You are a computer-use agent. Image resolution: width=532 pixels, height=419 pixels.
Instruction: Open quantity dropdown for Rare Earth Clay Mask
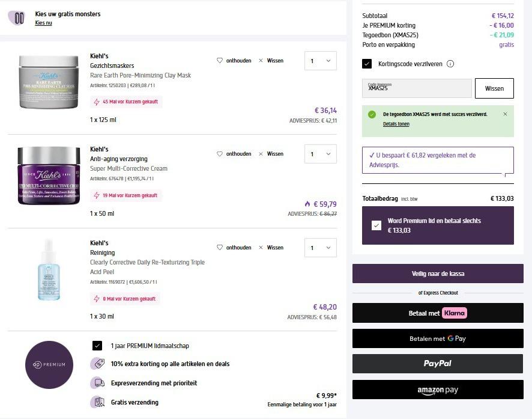(x=320, y=61)
